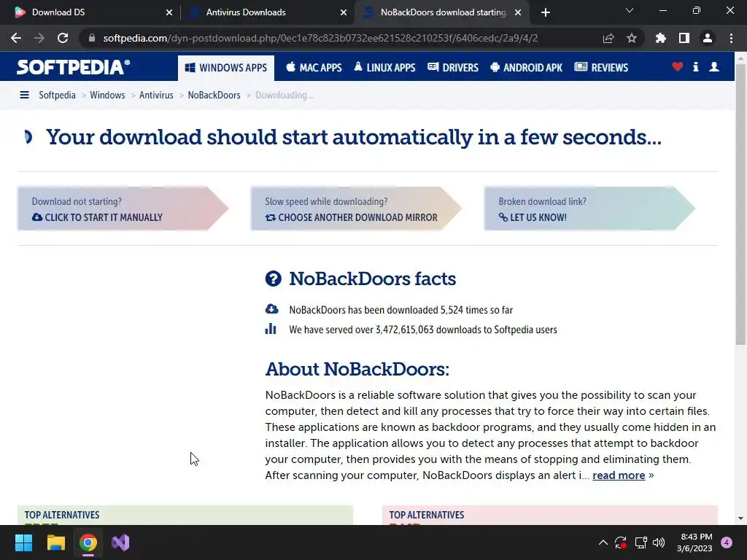The height and width of the screenshot is (560, 747).
Task: Open the Mac Apps section
Action: (x=314, y=68)
